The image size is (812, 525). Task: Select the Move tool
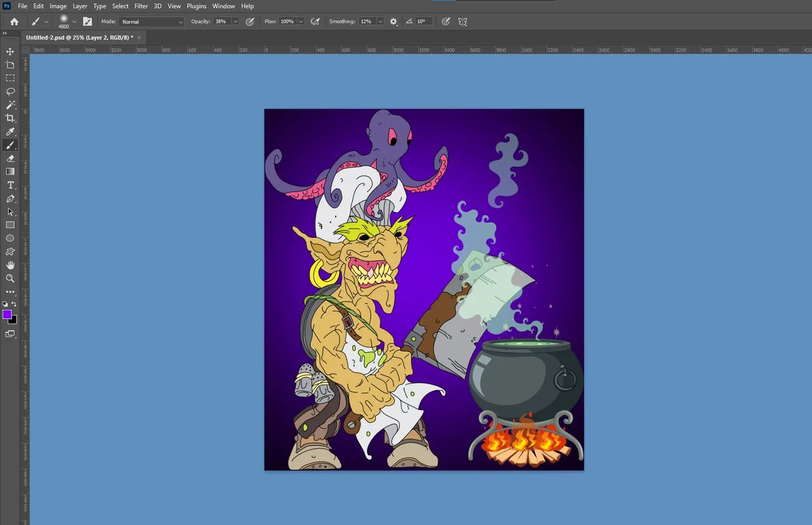[x=10, y=51]
